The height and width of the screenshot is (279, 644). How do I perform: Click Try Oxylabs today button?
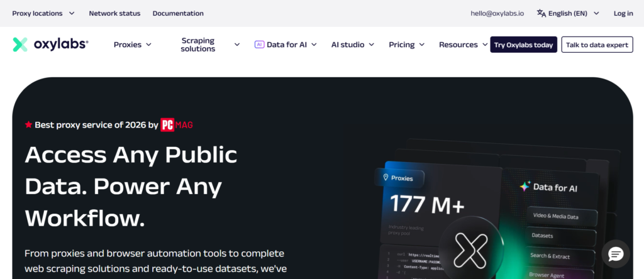(524, 45)
